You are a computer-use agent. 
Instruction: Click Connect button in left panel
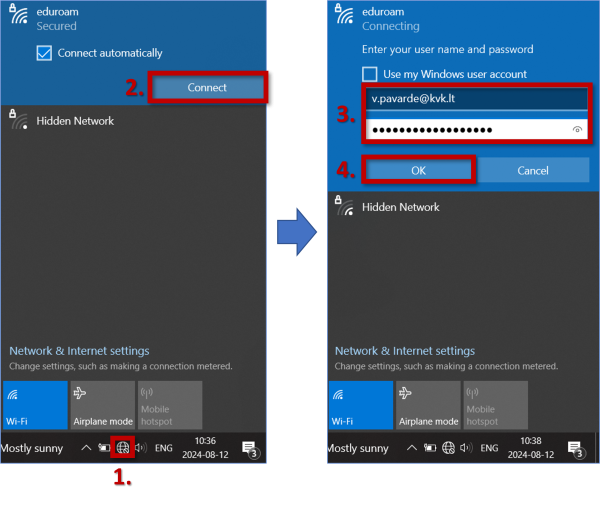point(207,87)
